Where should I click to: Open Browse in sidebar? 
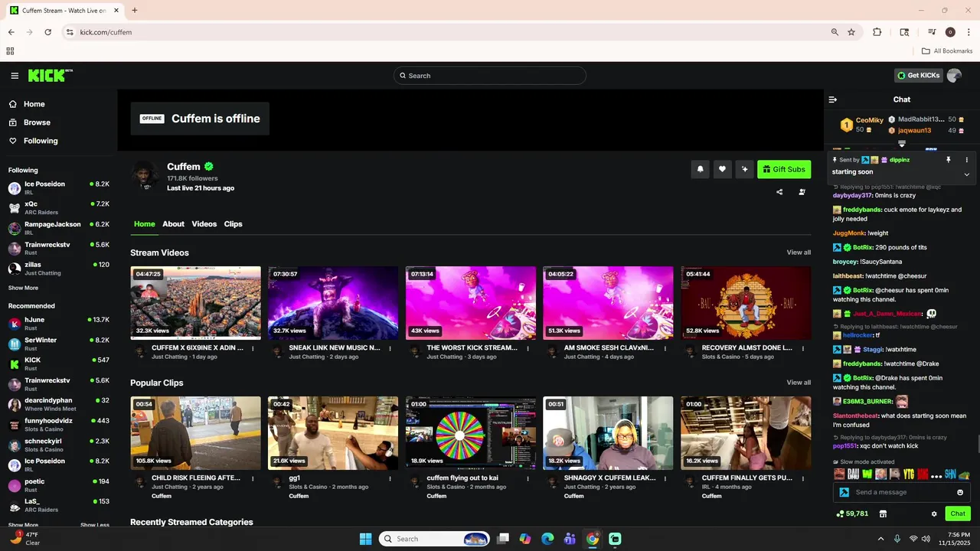coord(36,122)
